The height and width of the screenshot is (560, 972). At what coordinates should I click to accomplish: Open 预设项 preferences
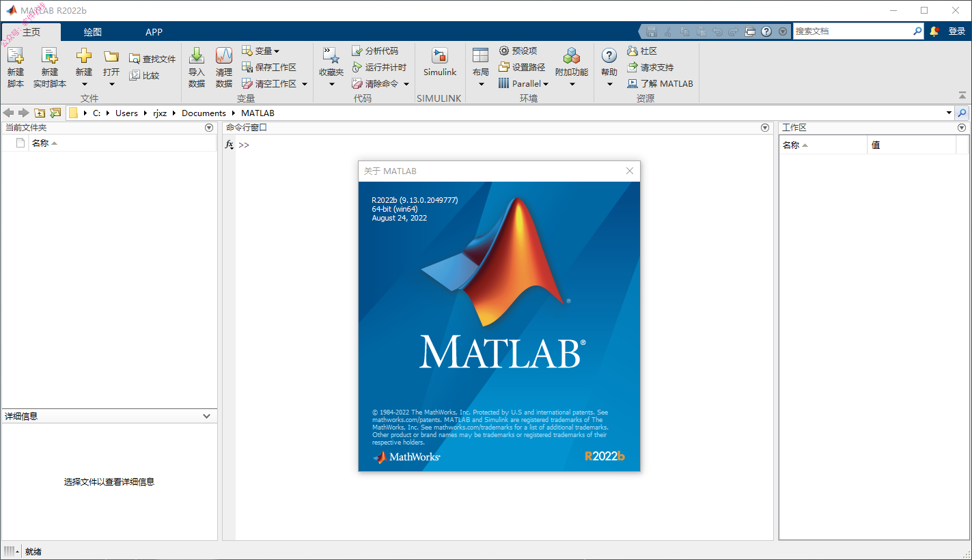518,51
